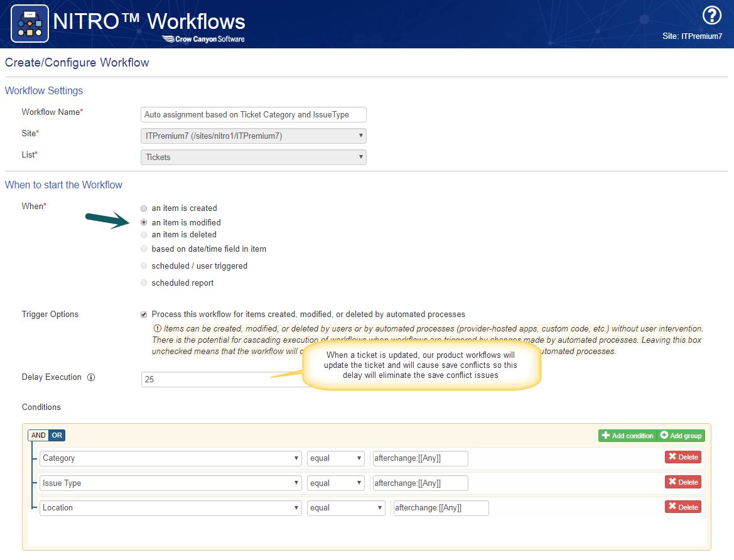Click the Delay Execution info icon
734x560 pixels.
click(x=91, y=377)
